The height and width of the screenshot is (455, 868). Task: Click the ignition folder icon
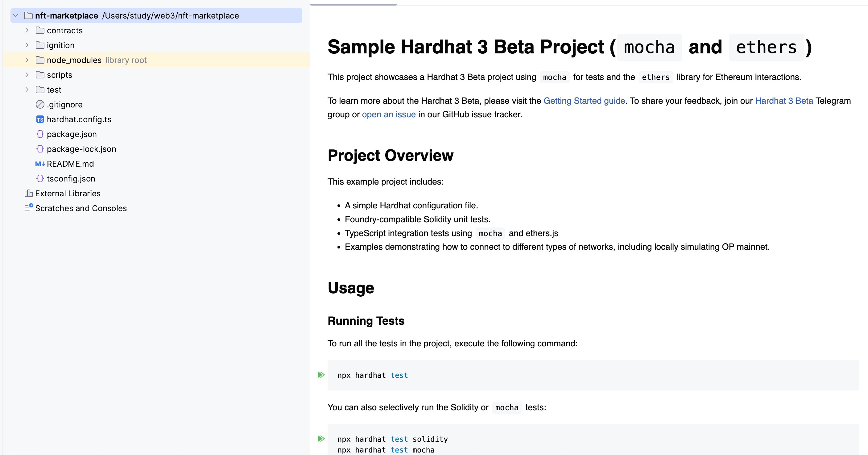(x=40, y=45)
